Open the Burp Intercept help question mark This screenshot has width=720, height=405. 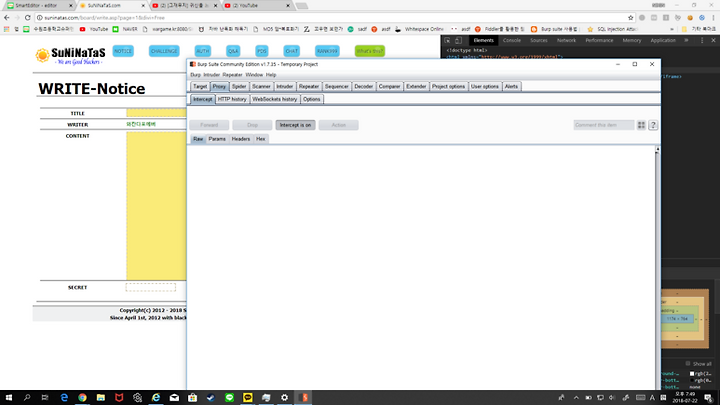click(x=653, y=125)
